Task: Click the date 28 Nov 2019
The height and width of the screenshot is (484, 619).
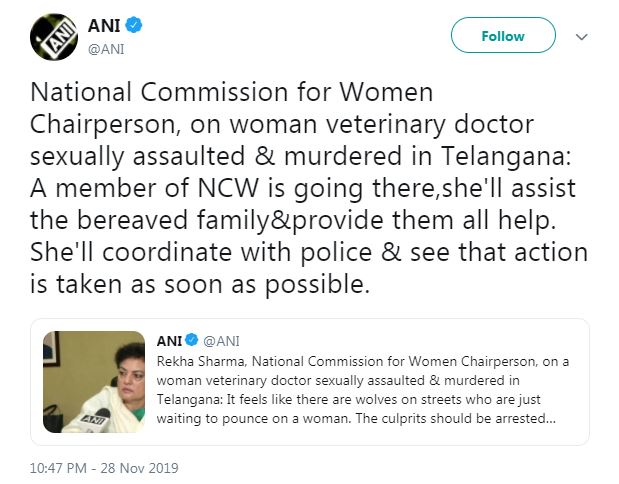Action: [x=143, y=467]
